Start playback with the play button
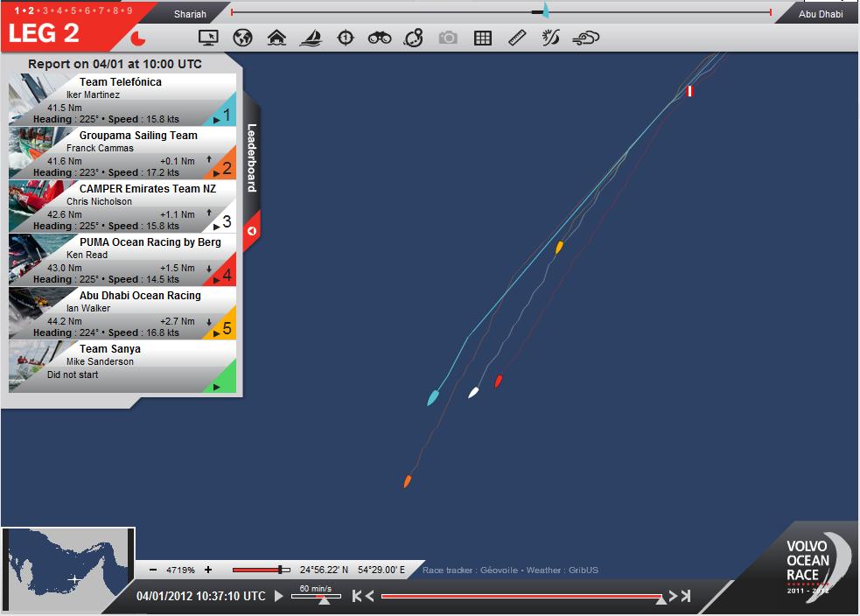This screenshot has width=860, height=616. coord(278,596)
